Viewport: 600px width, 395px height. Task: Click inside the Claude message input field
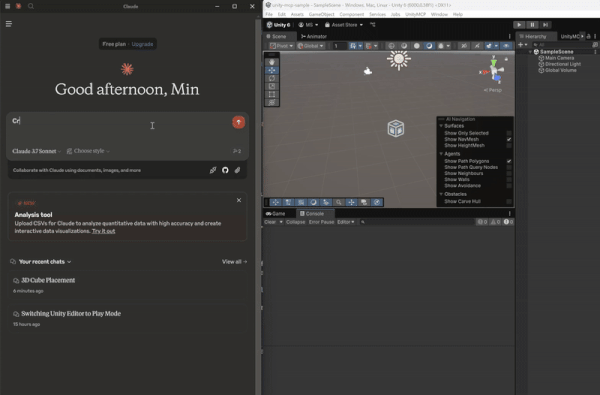pyautogui.click(x=119, y=128)
